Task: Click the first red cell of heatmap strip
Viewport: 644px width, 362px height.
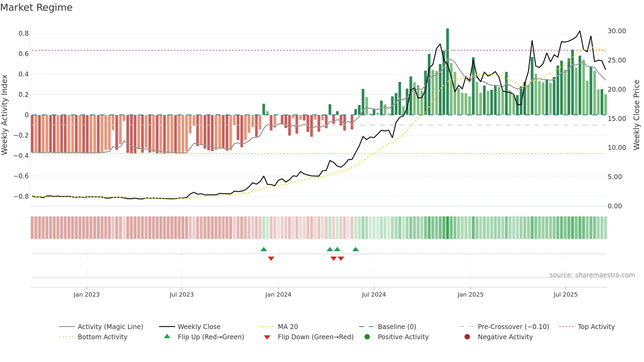Action: pos(32,228)
